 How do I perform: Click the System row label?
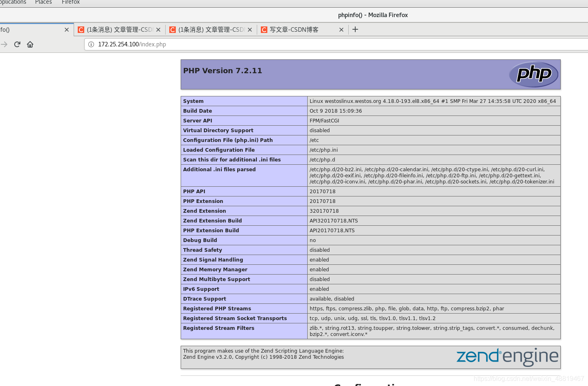point(193,101)
